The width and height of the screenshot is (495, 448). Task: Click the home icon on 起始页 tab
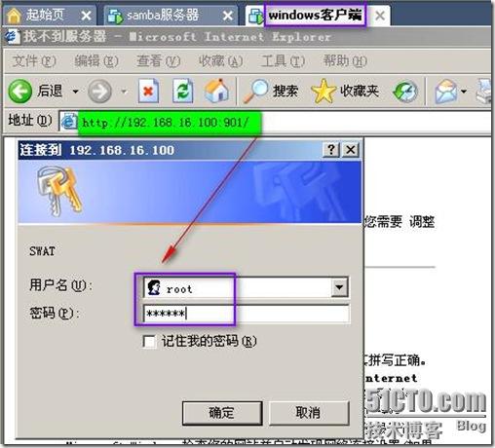pos(14,16)
